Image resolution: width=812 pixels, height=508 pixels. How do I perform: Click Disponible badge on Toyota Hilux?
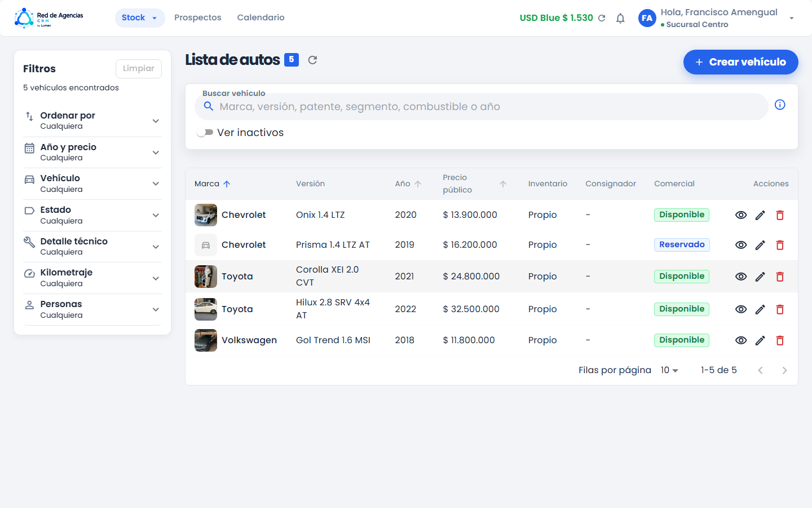tap(682, 309)
